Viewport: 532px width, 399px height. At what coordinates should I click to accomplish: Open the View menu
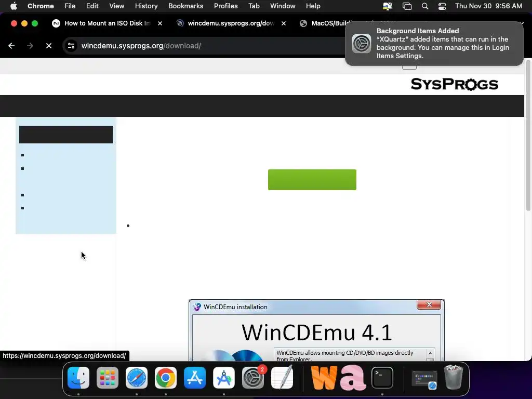click(117, 6)
